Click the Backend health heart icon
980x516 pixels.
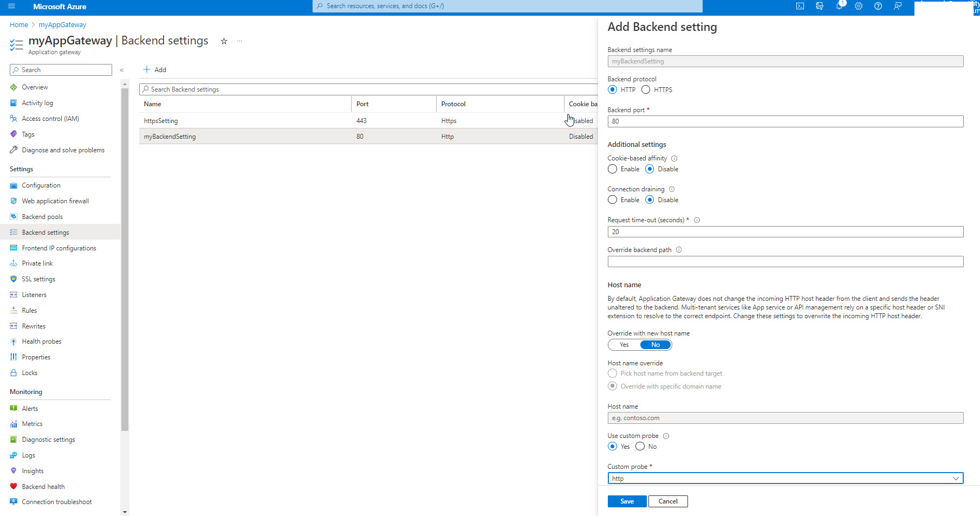tap(14, 487)
